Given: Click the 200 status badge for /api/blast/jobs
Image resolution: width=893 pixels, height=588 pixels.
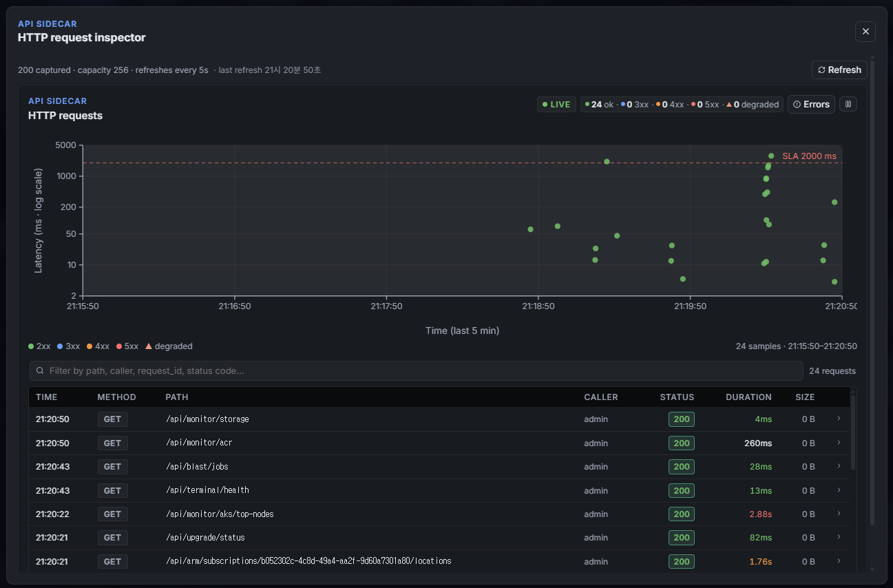Looking at the screenshot, I should 682,467.
